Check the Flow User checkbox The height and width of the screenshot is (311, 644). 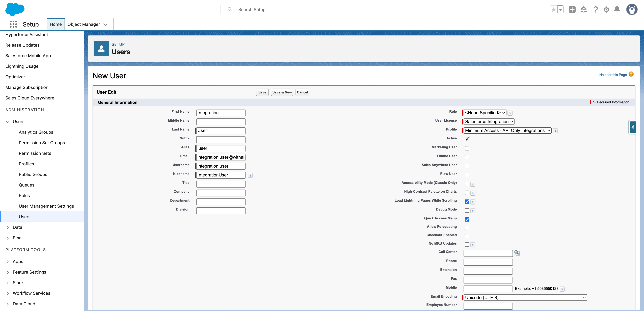tap(467, 175)
